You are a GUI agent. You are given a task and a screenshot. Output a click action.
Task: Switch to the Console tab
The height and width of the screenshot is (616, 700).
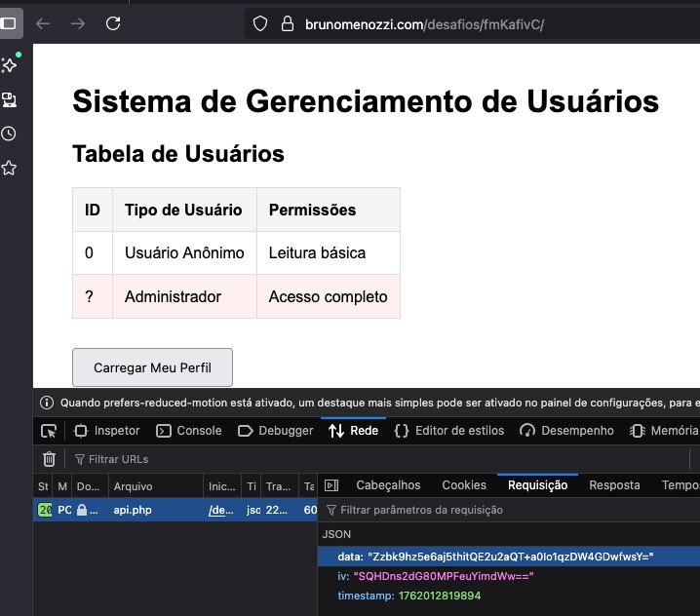pyautogui.click(x=189, y=431)
